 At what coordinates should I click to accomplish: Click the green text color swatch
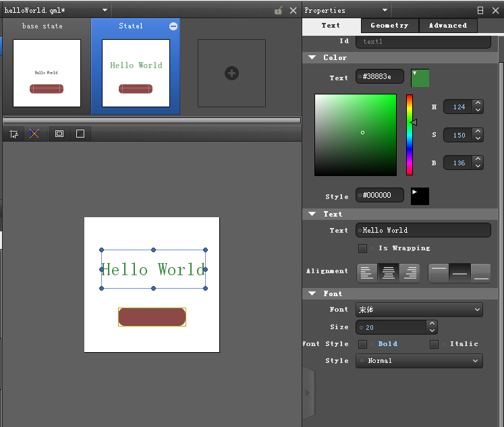point(420,78)
